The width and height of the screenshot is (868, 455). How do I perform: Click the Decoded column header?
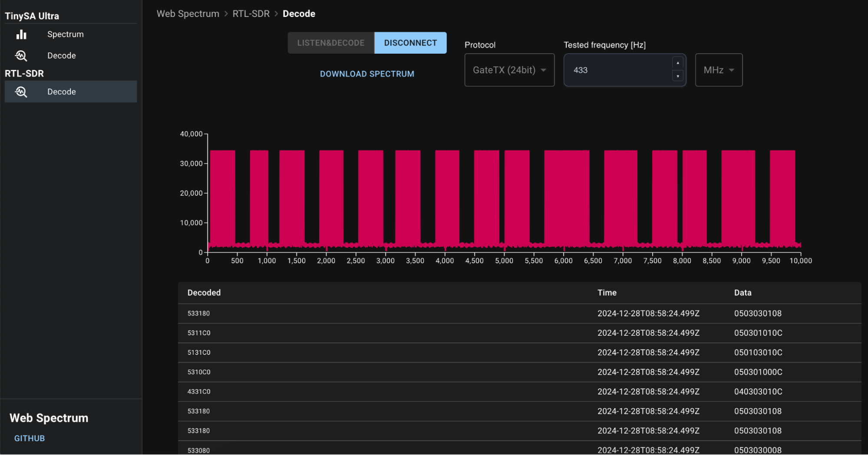[204, 293]
